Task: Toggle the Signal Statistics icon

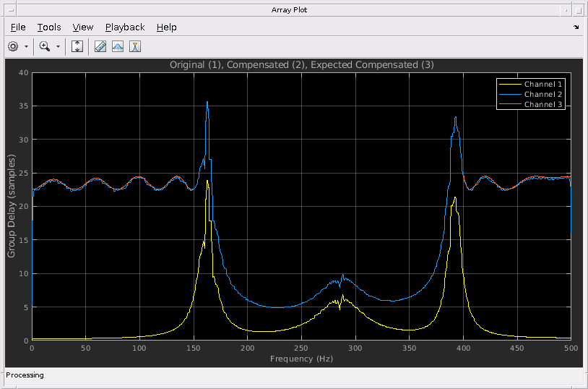Action: click(118, 46)
